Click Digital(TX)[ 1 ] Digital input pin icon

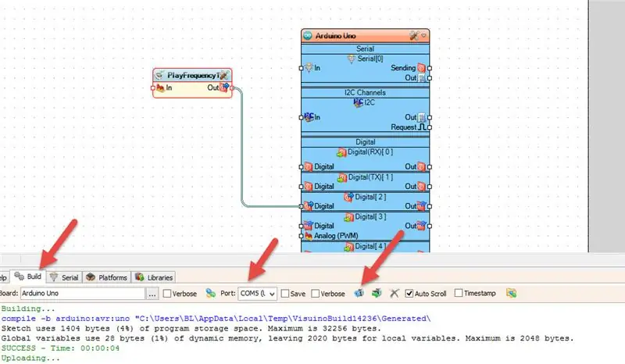[x=309, y=186]
